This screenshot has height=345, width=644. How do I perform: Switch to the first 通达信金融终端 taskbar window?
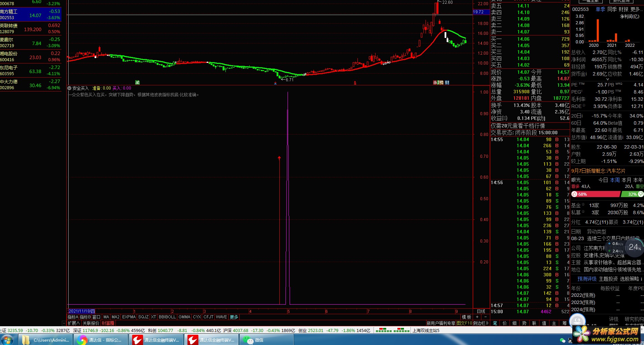coord(156,340)
